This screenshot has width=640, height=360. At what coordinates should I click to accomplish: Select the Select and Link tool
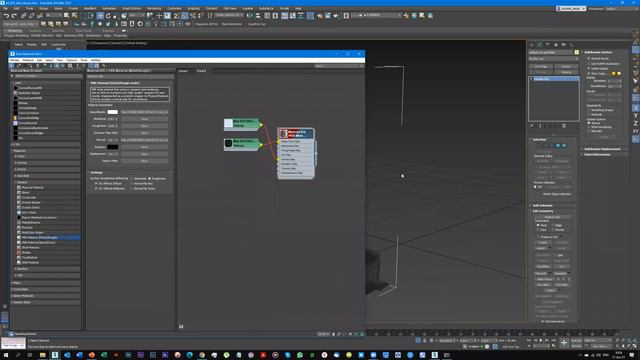23,16
